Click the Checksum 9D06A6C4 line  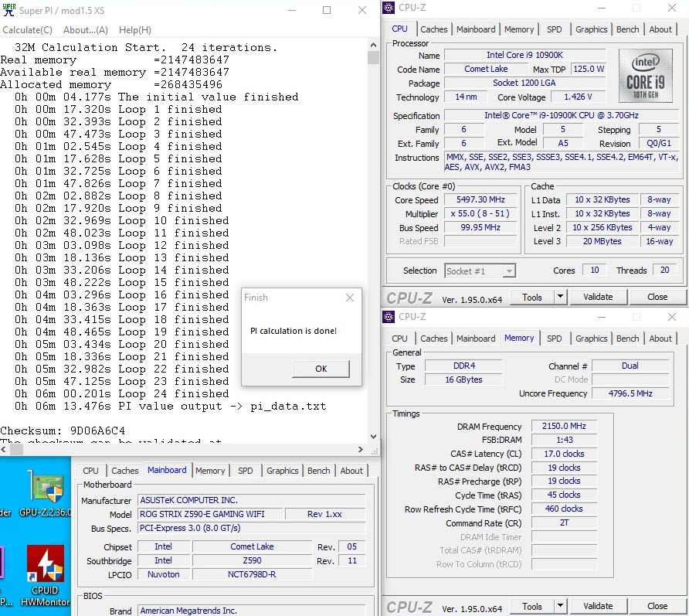[63, 431]
